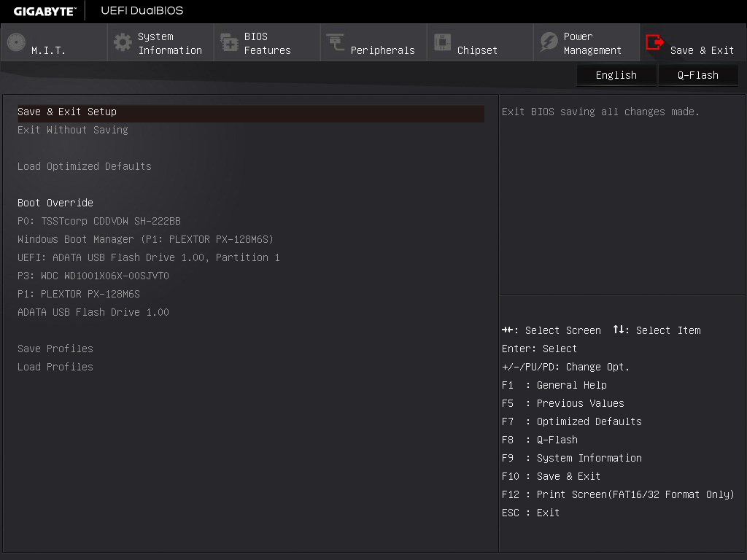Image resolution: width=747 pixels, height=560 pixels.
Task: Click the BIOS Features chip icon
Action: point(229,42)
